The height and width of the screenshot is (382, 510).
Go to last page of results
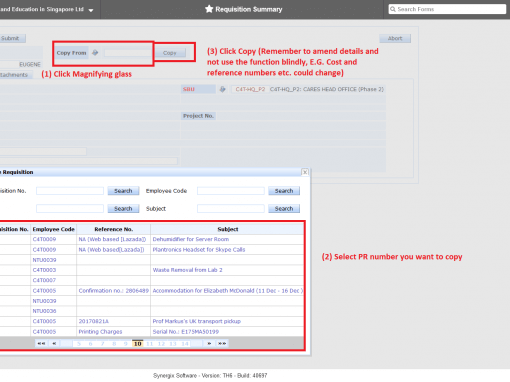222,343
